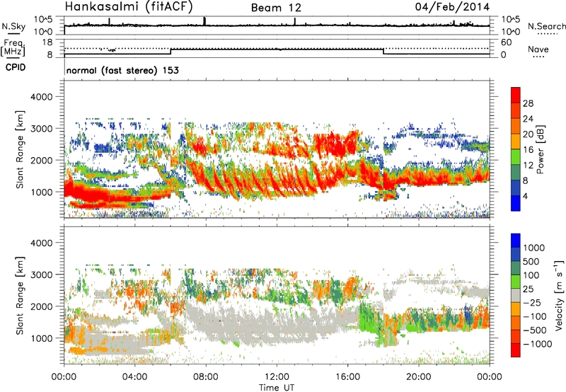Click the red bottom segment of Velocity colorbar
The image size is (566, 392).
(516, 350)
